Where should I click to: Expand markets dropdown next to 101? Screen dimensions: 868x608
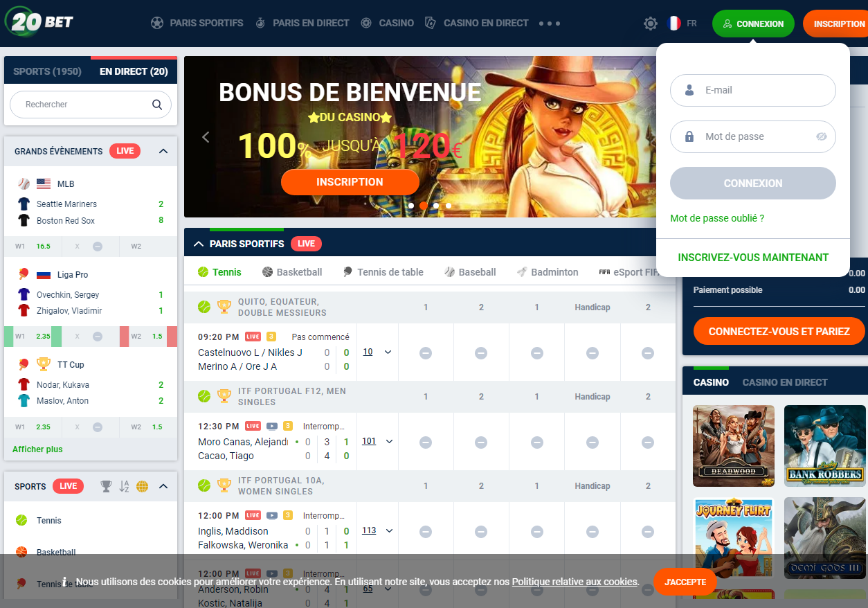click(389, 441)
